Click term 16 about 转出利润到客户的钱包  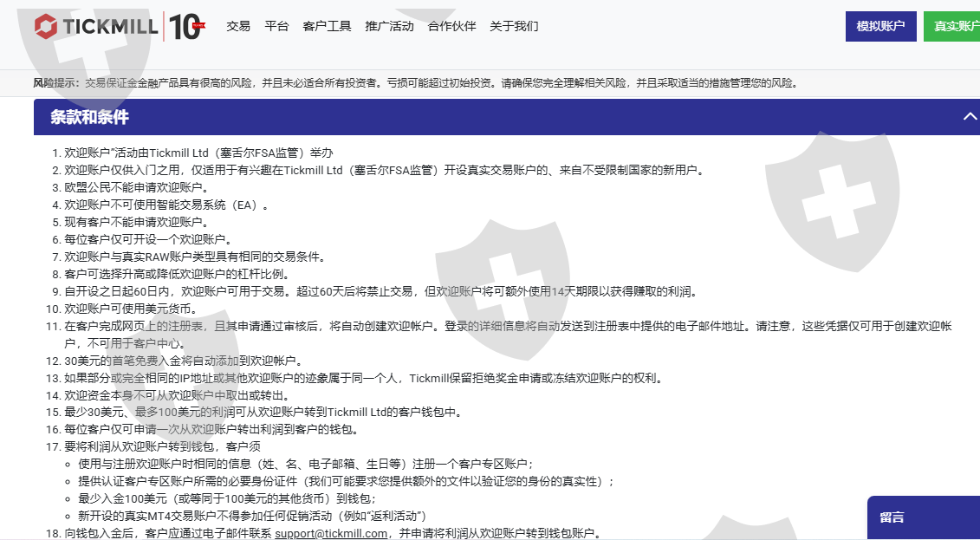point(212,429)
